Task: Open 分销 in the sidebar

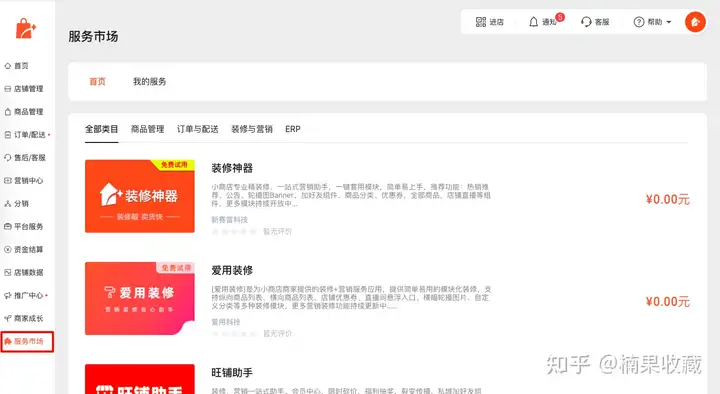Action: tap(21, 203)
